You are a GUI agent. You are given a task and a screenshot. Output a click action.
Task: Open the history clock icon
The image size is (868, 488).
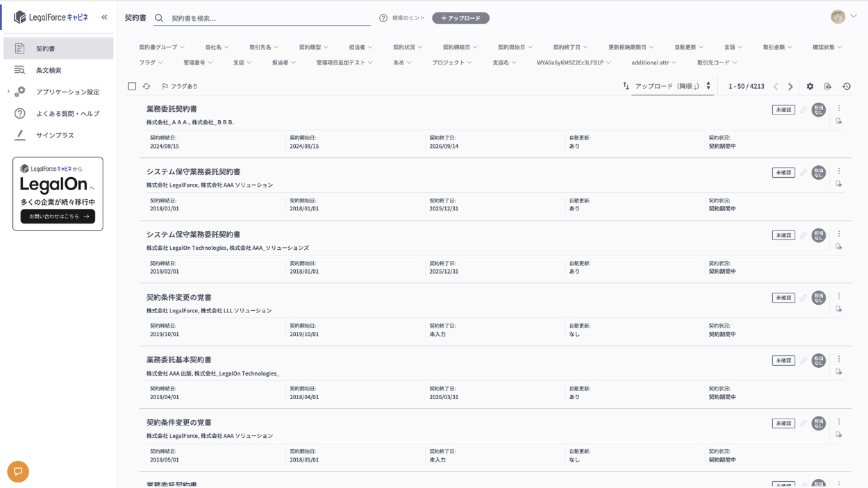846,87
